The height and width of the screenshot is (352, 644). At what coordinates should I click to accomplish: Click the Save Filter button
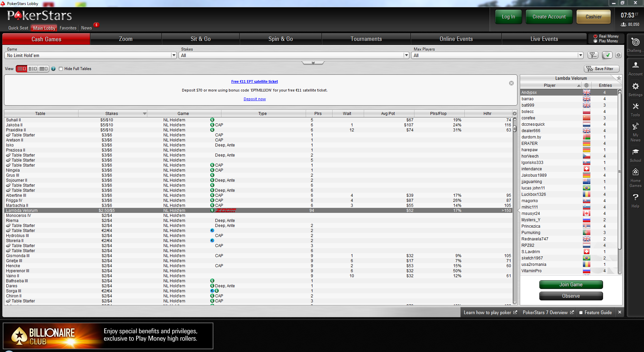(x=601, y=69)
